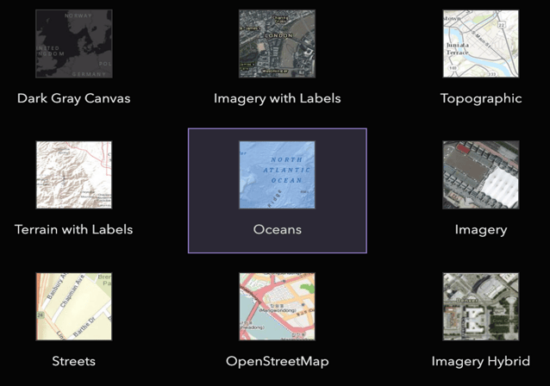550x386 pixels.
Task: Choose the Imagery basemap thumbnail
Action: pyautogui.click(x=481, y=175)
